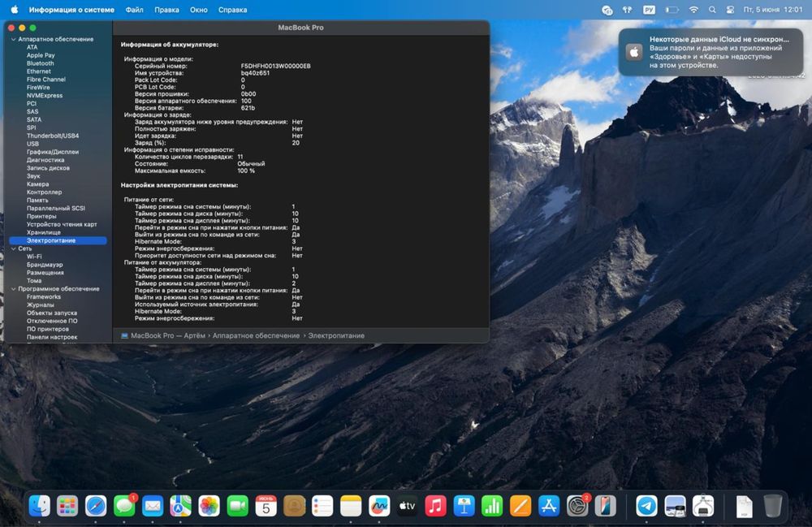Open the Информация о системе menu
Viewport: 812px width, 527px height.
[x=71, y=9]
